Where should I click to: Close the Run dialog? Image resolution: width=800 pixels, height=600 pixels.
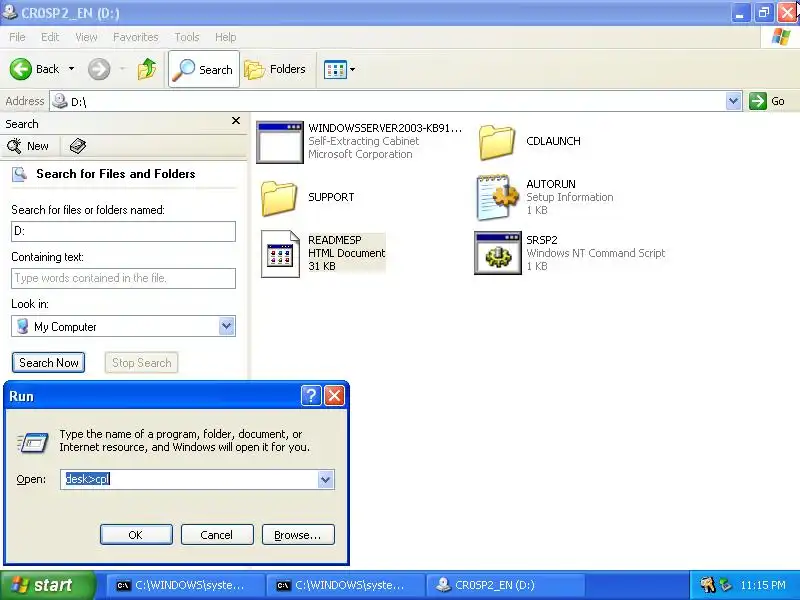pos(335,395)
